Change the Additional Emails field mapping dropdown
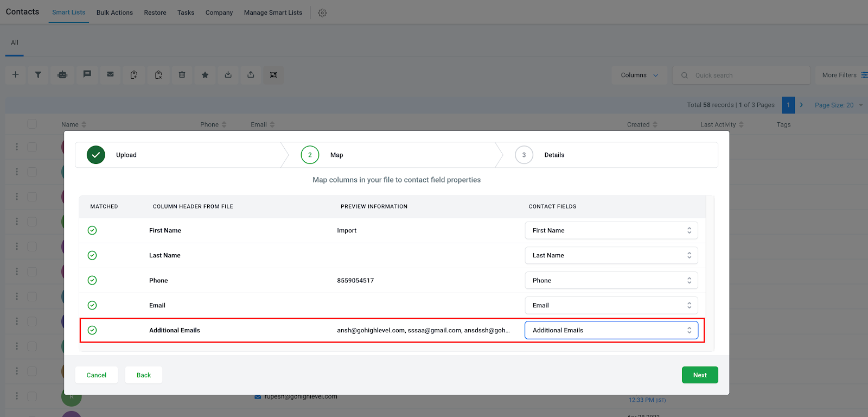 (x=611, y=331)
